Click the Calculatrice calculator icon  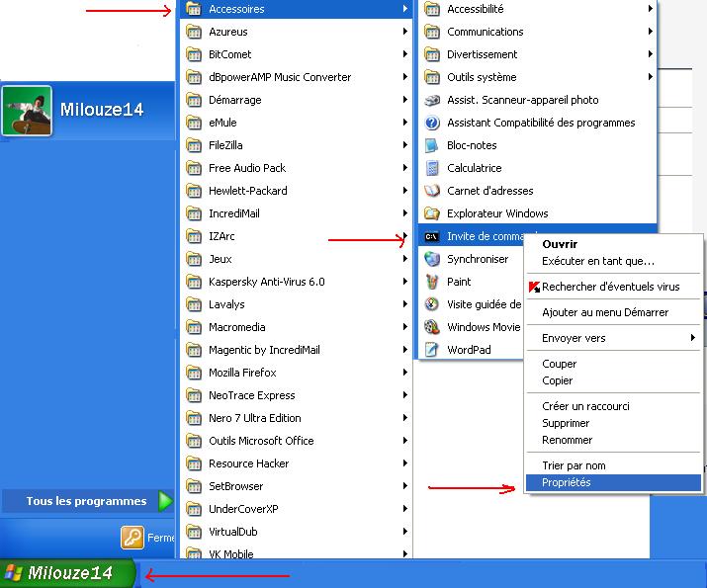tap(431, 168)
